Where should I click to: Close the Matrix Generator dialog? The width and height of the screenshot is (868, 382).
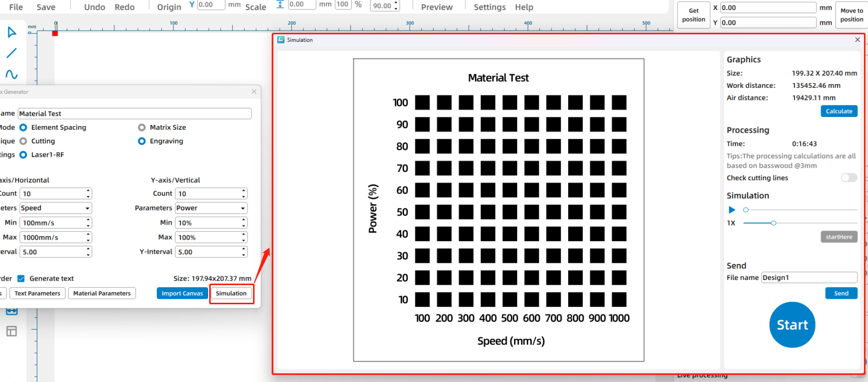coord(254,91)
